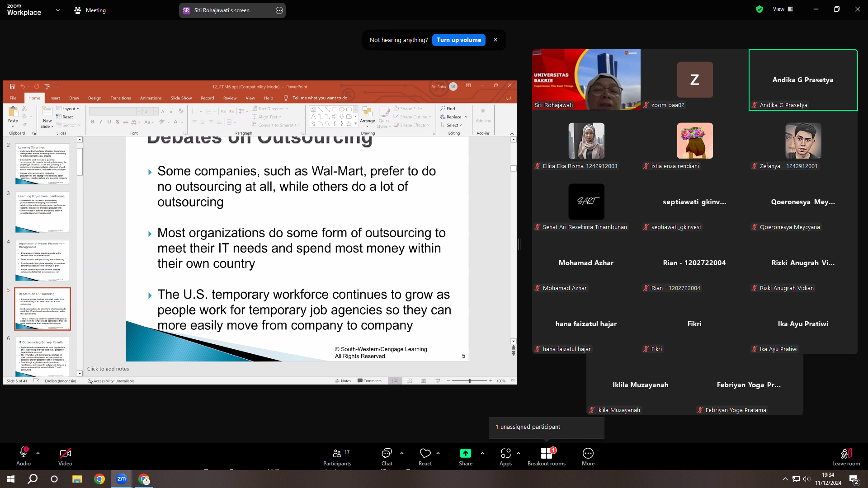Click the Turn up volume button

[459, 40]
